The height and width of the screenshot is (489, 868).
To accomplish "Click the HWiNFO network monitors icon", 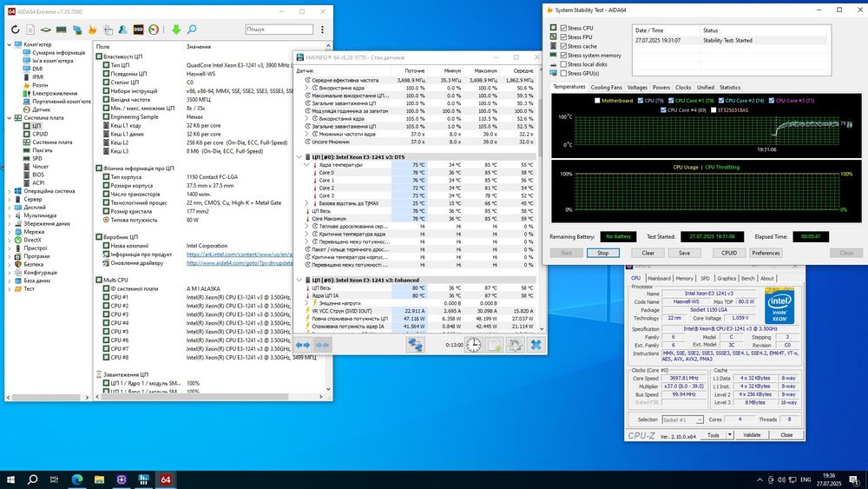I will 416,345.
